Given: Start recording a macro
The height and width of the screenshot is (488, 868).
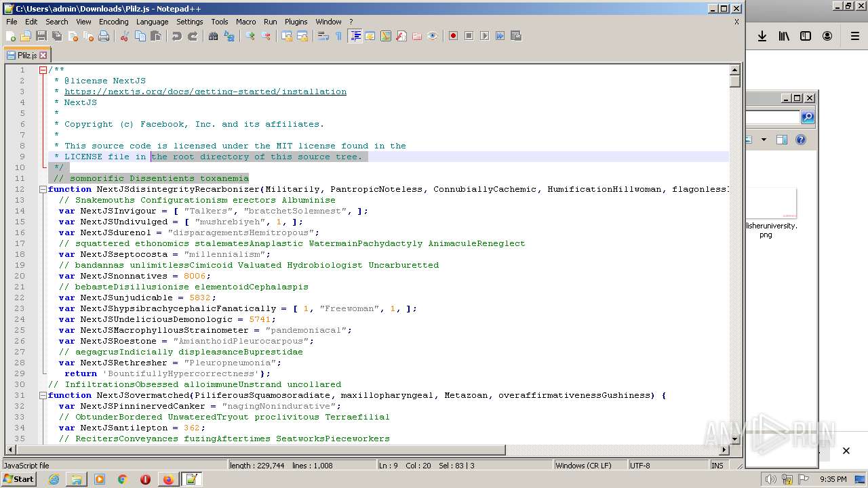Looking at the screenshot, I should coord(454,36).
